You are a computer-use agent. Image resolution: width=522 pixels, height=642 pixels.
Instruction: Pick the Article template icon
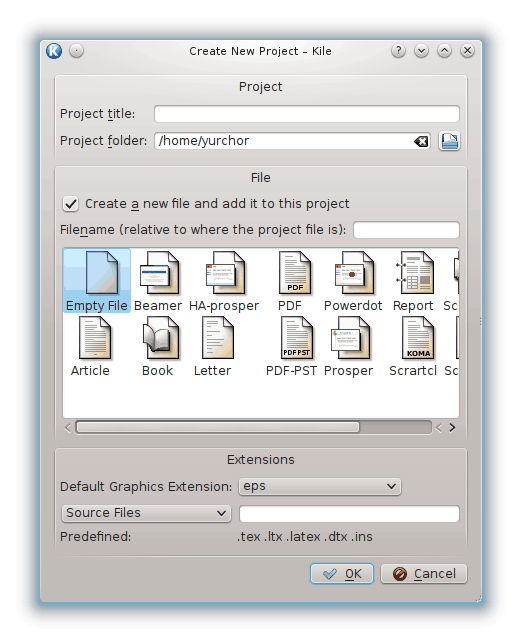pos(90,346)
